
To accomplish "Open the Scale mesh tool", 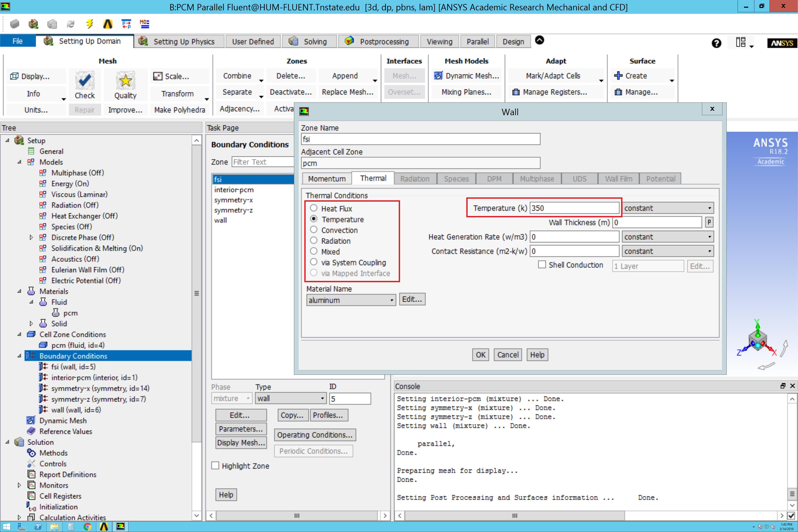I will click(x=171, y=76).
